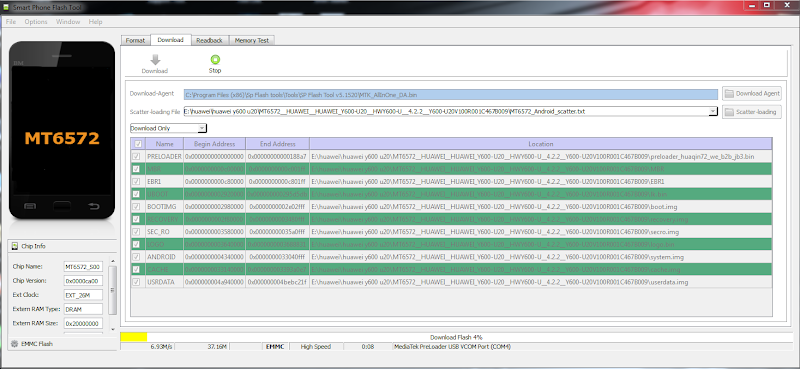Screen dimensions: 800x369
Task: Click the Scatter-loading button
Action: [752, 112]
